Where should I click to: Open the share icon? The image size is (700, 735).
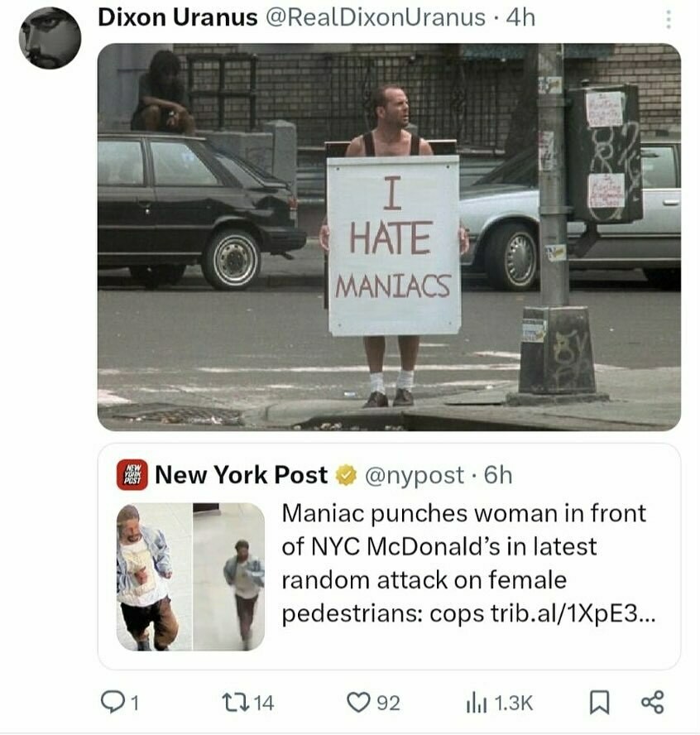652,702
